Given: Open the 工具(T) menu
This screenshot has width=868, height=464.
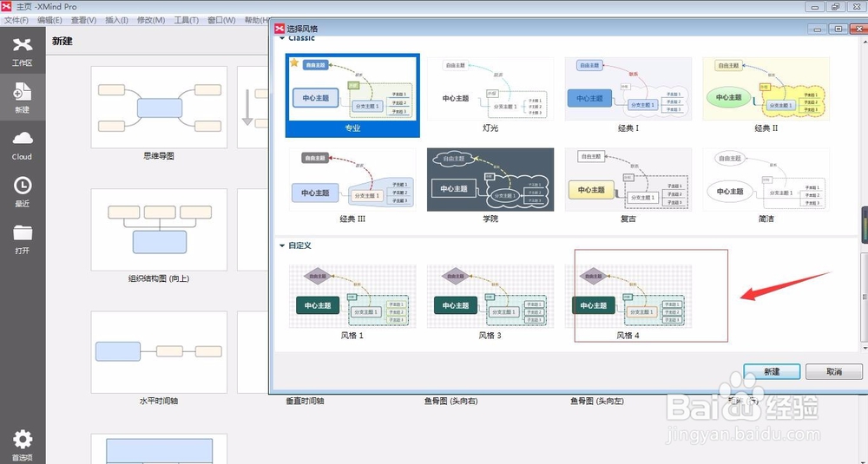Looking at the screenshot, I should click(186, 20).
